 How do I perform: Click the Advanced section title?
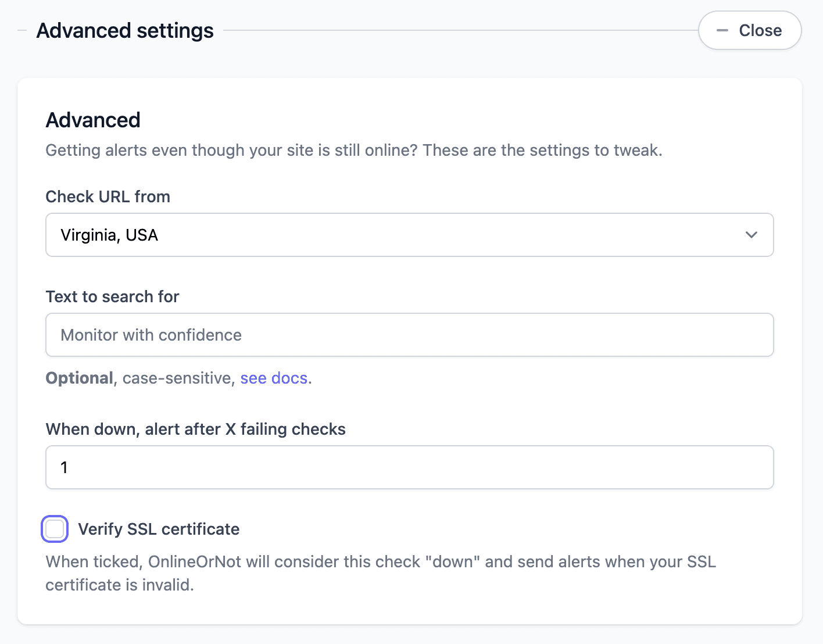click(92, 120)
